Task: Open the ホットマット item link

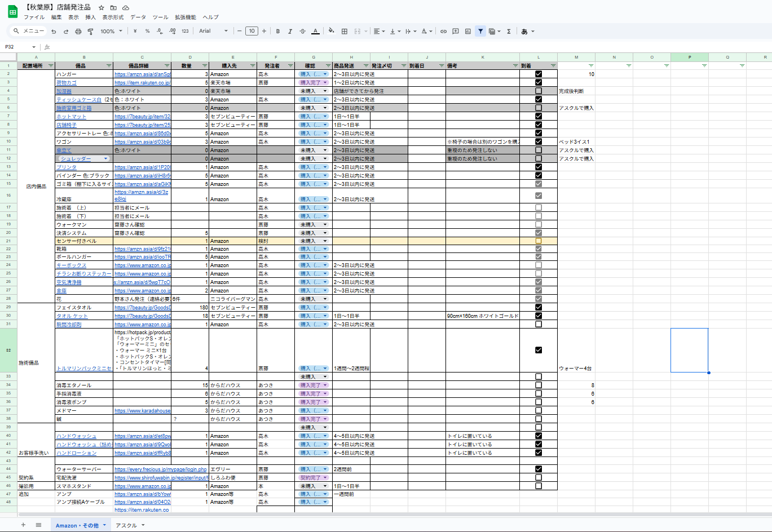Action: (71, 117)
